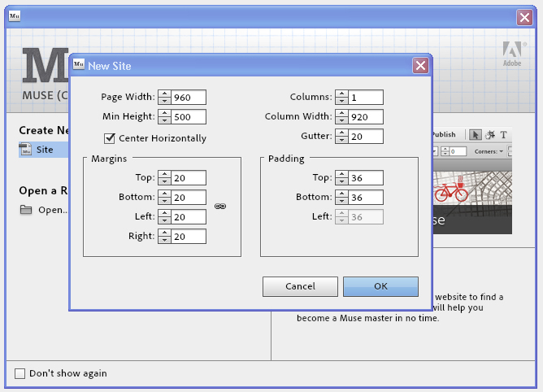Click the Muse icon in New Site title bar
The height and width of the screenshot is (392, 543).
(78, 66)
